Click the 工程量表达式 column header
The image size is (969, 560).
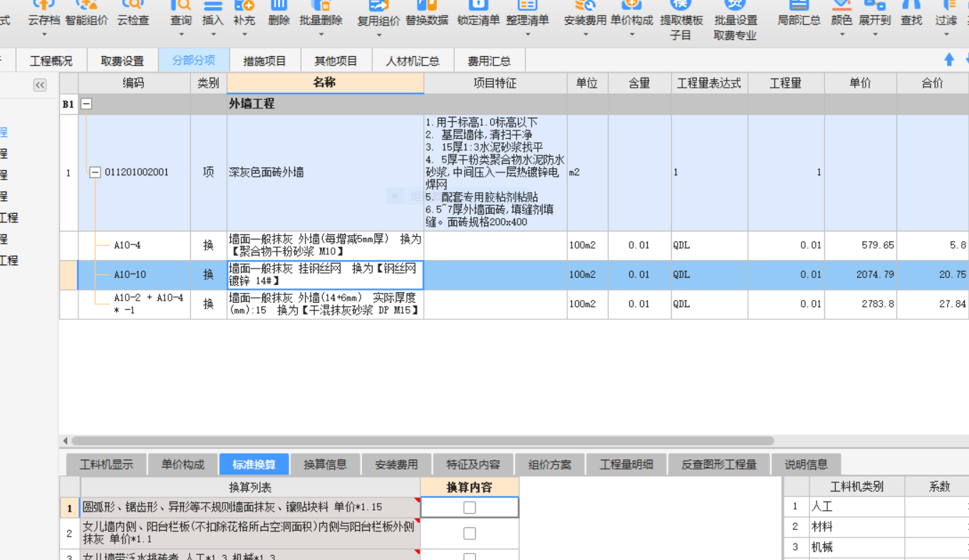click(709, 83)
